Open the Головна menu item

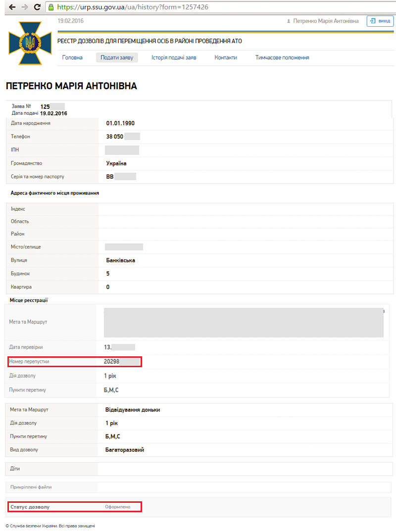pyautogui.click(x=72, y=58)
